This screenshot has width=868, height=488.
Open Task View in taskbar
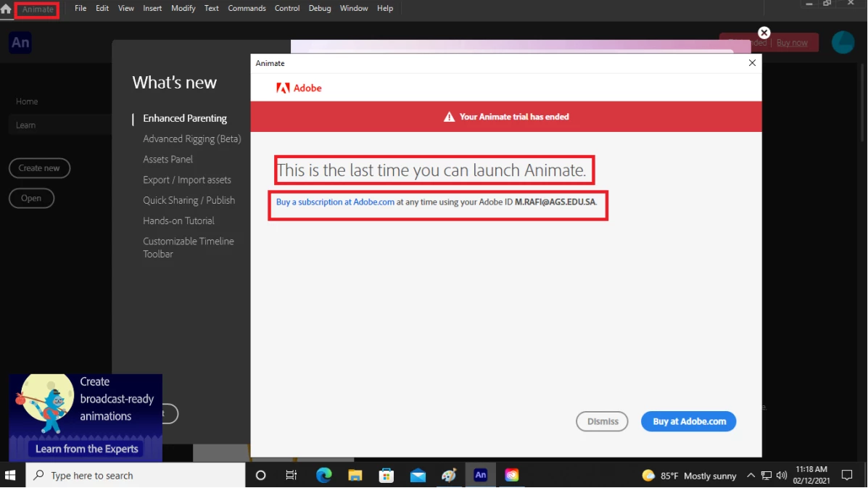coord(292,475)
